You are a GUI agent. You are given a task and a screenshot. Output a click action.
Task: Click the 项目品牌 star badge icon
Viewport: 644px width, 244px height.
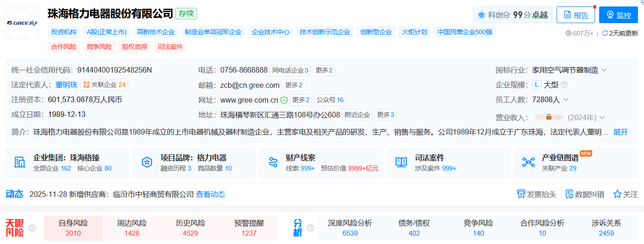pos(147,162)
